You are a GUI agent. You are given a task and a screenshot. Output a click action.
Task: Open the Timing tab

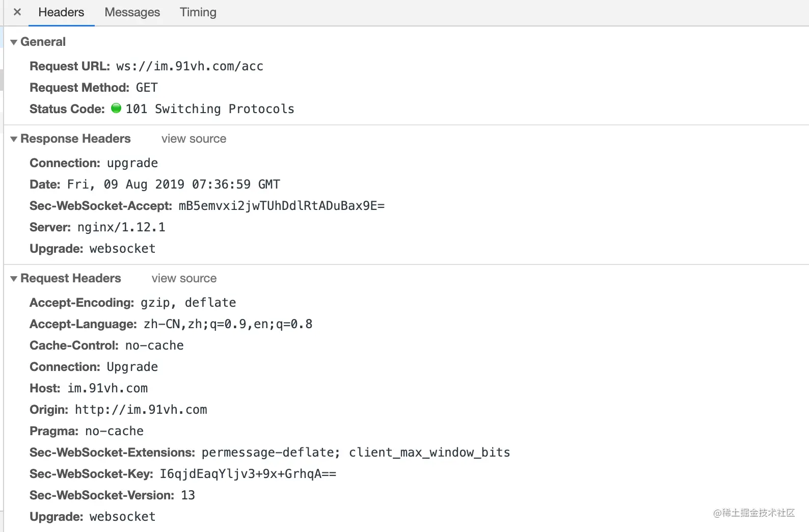tap(198, 12)
